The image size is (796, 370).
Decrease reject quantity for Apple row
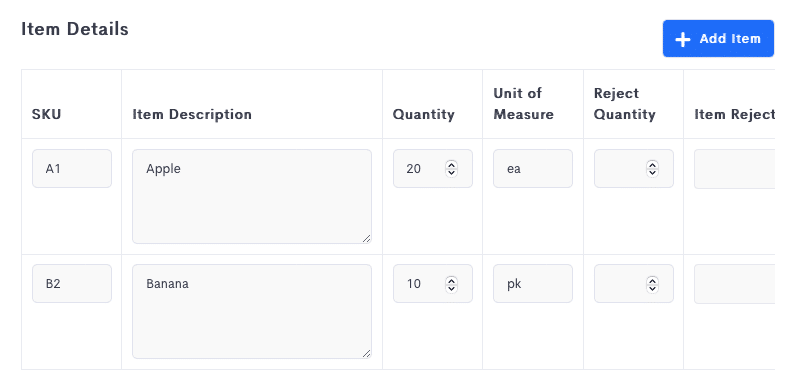(x=652, y=173)
